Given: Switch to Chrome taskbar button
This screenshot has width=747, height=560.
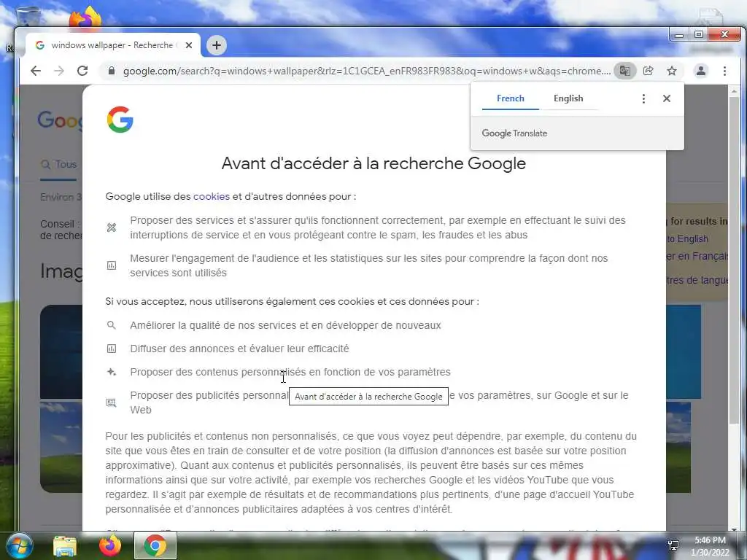Looking at the screenshot, I should pos(155,545).
